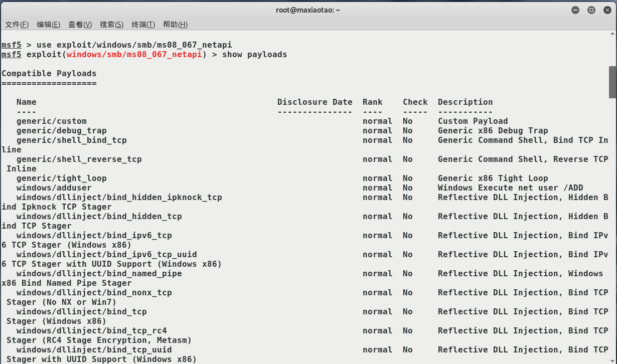Screen dimensions: 617x364
Task: Open the 编辑(E) menu
Action: pyautogui.click(x=49, y=25)
